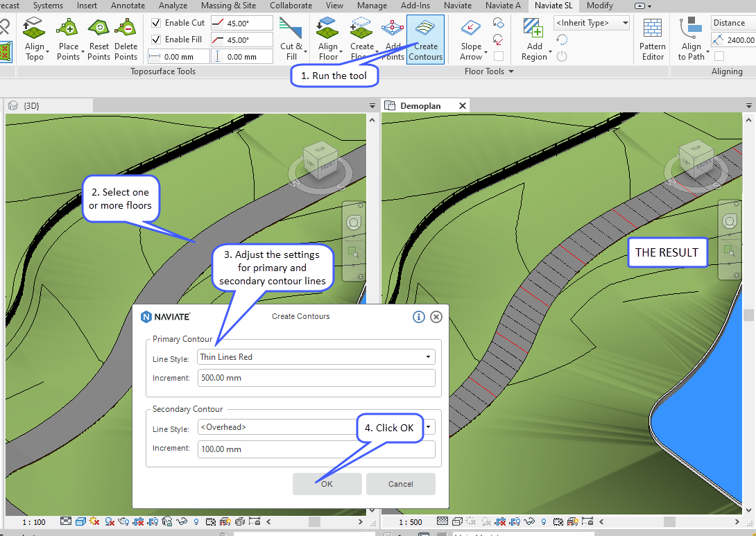Open the Naviate SL ribbon tab
756x536 pixels.
553,6
